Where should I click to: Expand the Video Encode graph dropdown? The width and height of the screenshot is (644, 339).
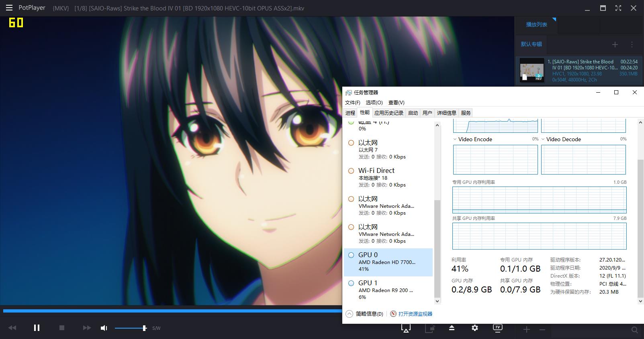tap(455, 139)
